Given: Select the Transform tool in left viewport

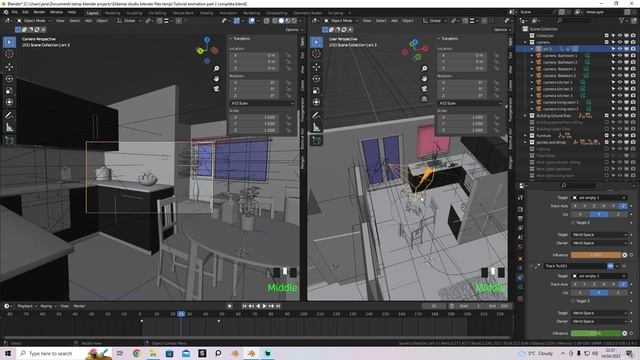Looking at the screenshot, I should coord(9,102).
